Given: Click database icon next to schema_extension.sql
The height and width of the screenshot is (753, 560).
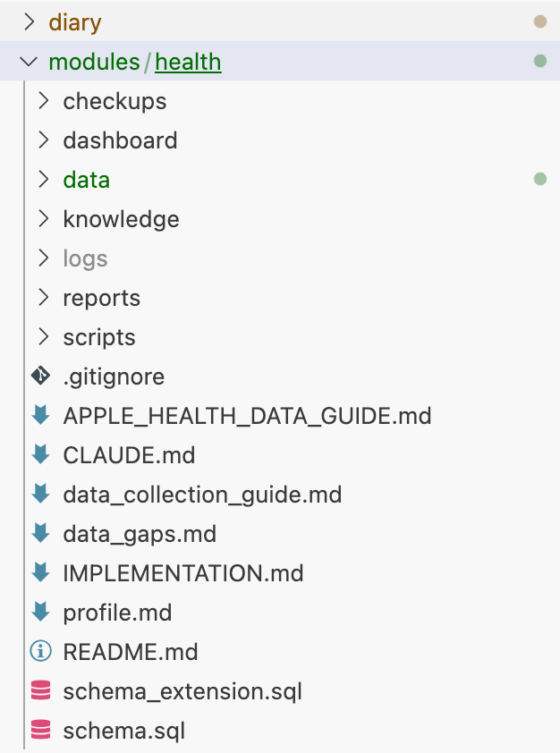Looking at the screenshot, I should click(x=40, y=691).
